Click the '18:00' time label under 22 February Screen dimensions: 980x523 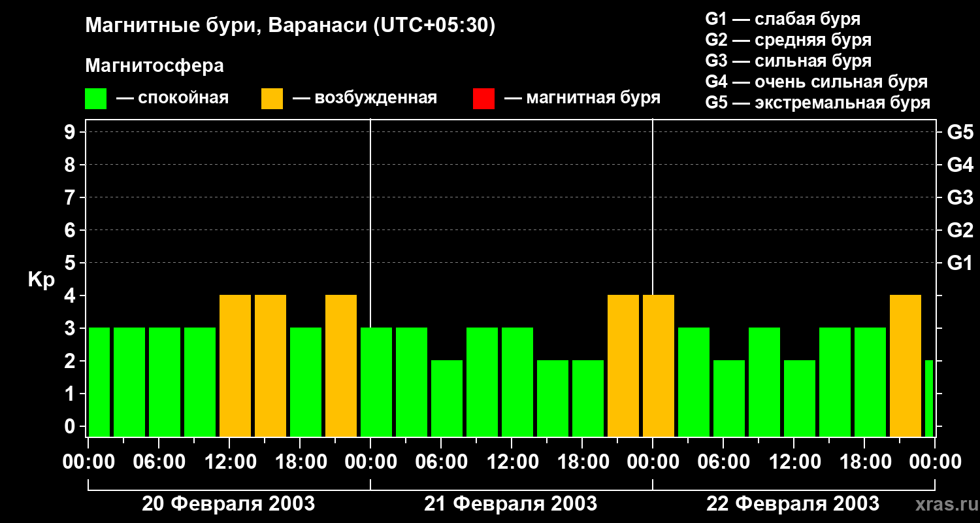pyautogui.click(x=864, y=462)
